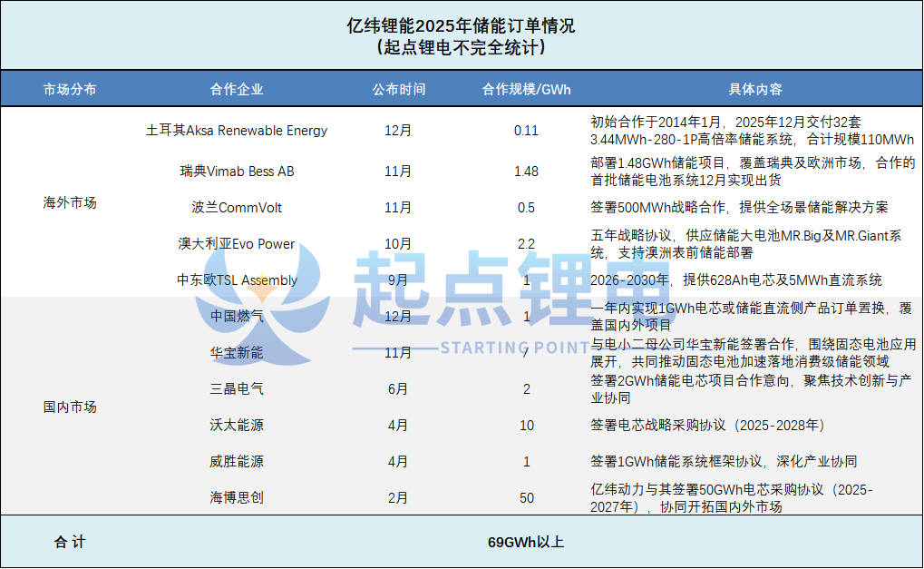
Task: Click company cell '瑞典Vimab Bess AB'
Action: [237, 172]
